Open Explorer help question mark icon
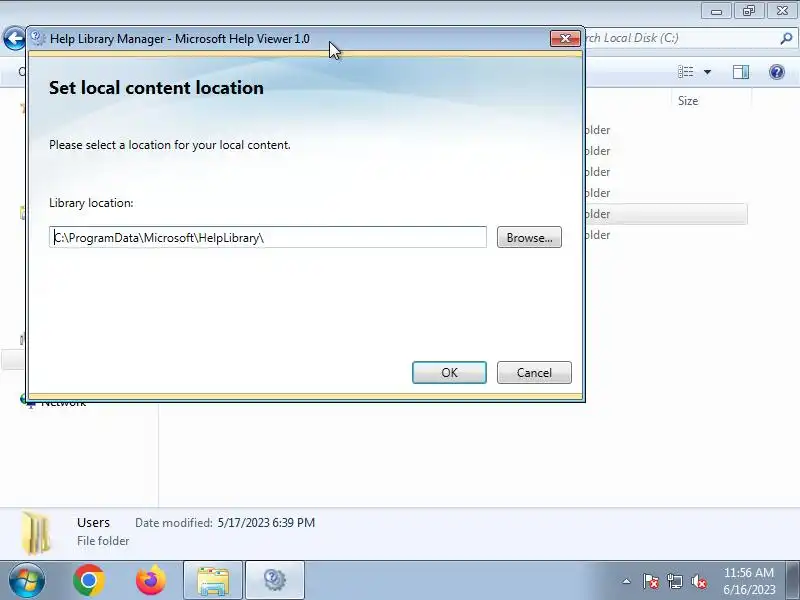Viewport: 800px width, 600px height. (777, 72)
